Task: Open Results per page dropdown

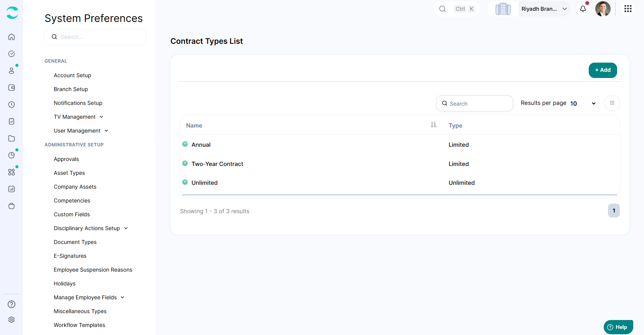Action: 583,103
